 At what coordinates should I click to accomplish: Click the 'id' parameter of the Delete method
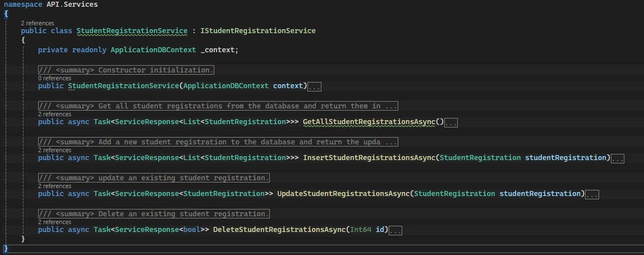click(x=380, y=230)
